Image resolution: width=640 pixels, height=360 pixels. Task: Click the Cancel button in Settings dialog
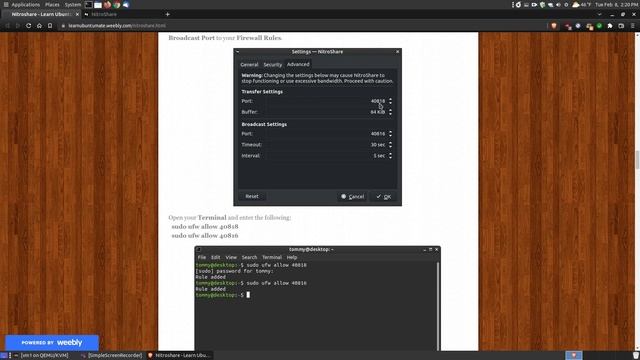point(353,197)
